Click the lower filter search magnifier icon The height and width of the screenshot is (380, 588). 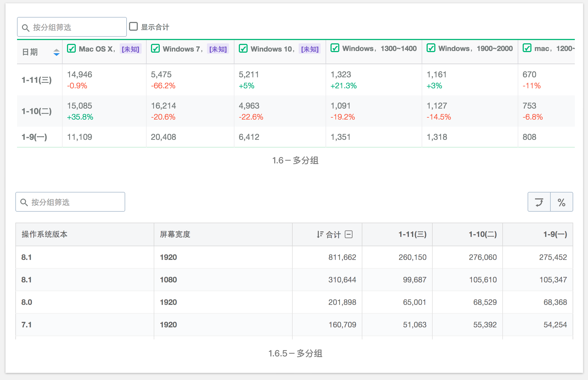point(24,202)
